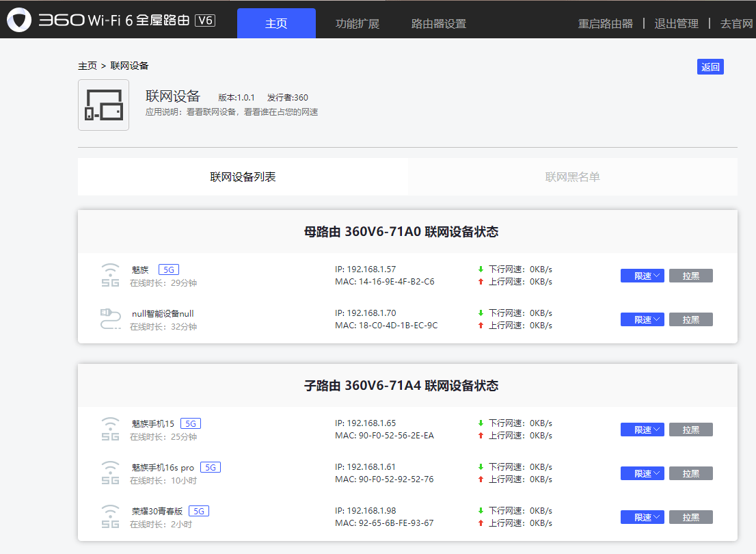Click 拉黑 for 魅族手机16s pro

point(691,474)
